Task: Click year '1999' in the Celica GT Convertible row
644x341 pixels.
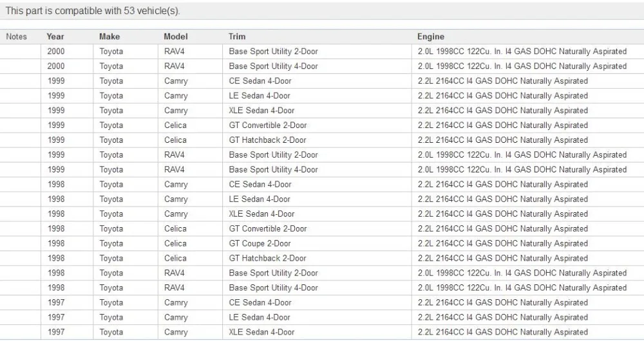Action: [x=56, y=125]
